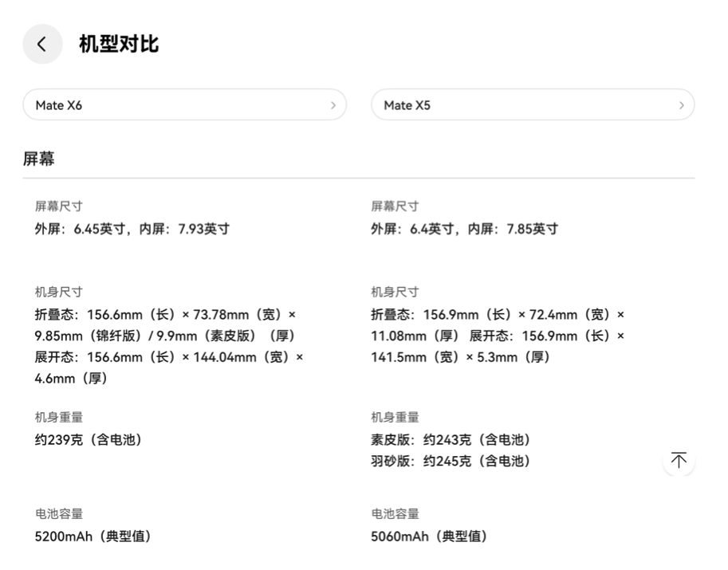Click the line 141.5mm（宽）× 5.3mm
The height and width of the screenshot is (570, 728).
tap(460, 357)
